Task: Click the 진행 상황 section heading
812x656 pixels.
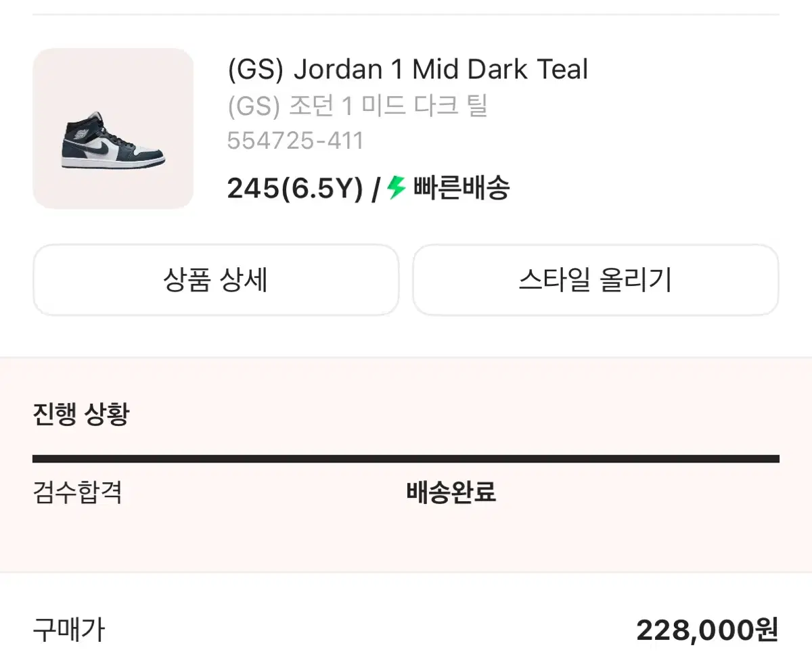Action: [x=81, y=413]
